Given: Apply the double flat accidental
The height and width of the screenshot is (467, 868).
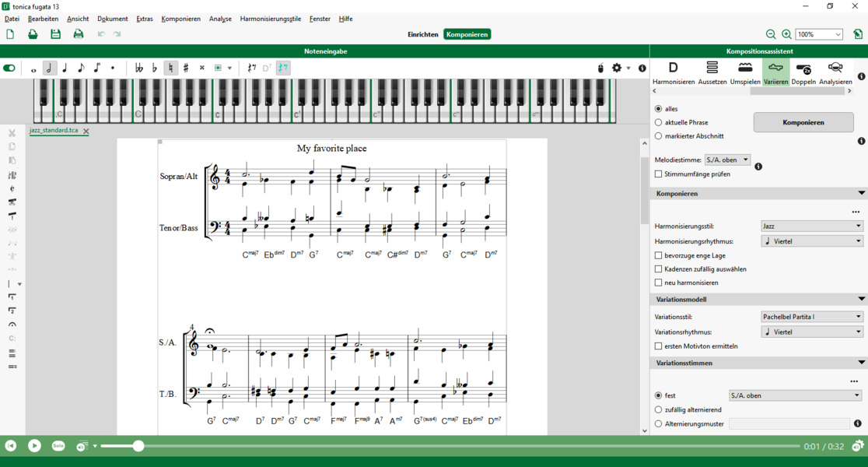Looking at the screenshot, I should tap(139, 68).
